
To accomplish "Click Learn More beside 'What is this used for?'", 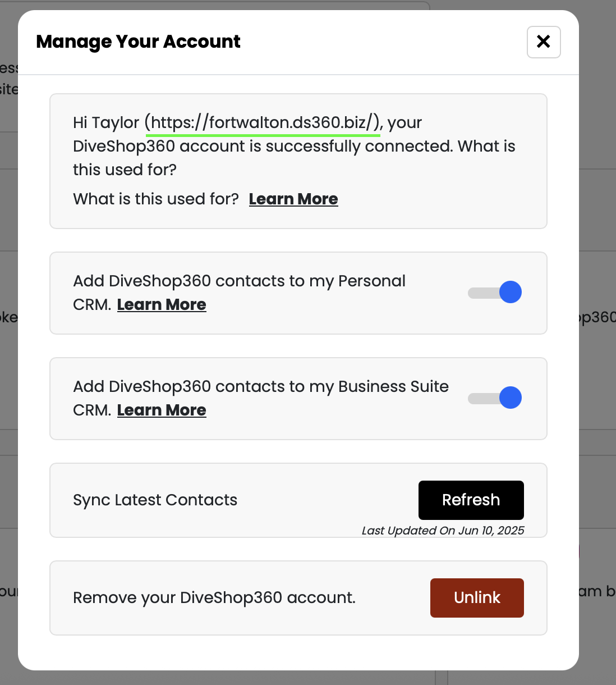I will pos(293,199).
